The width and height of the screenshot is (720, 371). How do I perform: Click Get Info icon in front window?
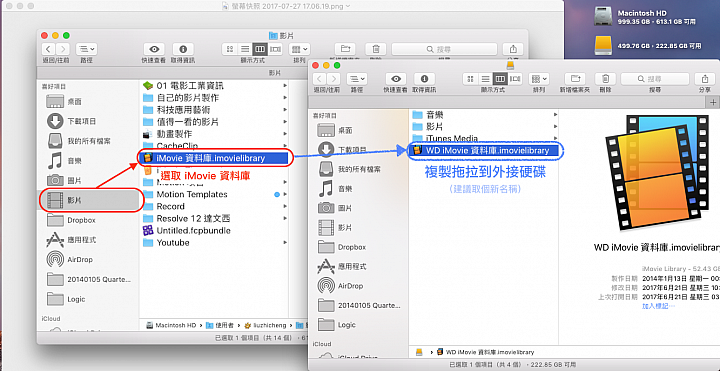[x=424, y=79]
